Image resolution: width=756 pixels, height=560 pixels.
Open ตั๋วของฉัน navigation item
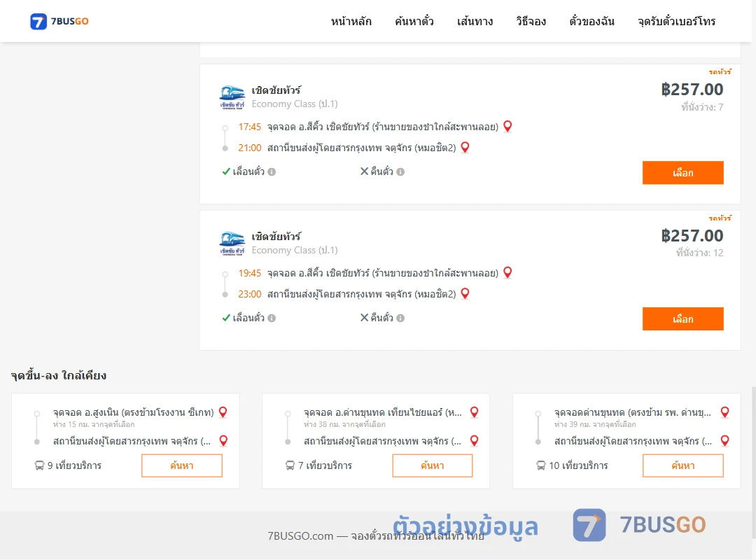tap(591, 21)
